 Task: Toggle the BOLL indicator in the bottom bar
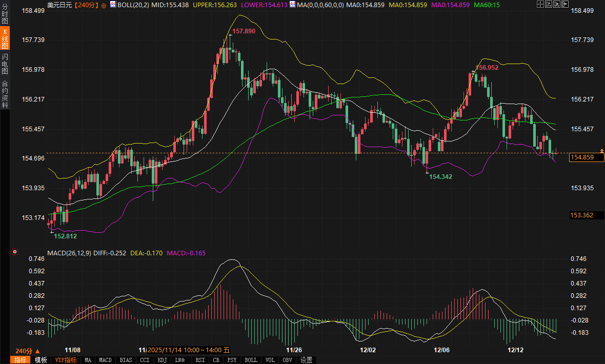click(x=251, y=360)
